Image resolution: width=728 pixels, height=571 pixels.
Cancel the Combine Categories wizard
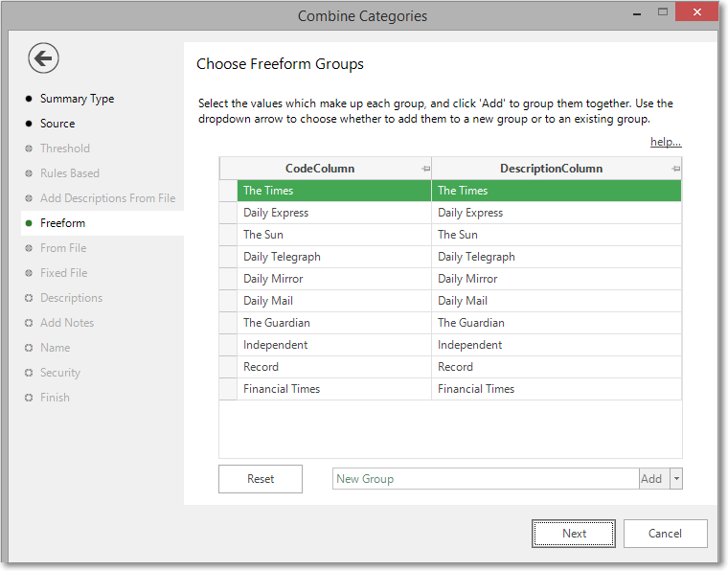click(x=666, y=534)
